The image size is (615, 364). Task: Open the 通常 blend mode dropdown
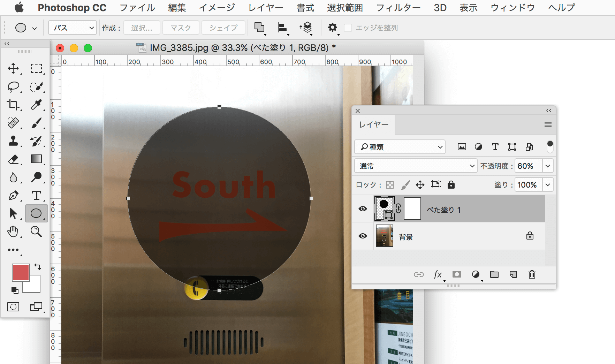pos(416,166)
